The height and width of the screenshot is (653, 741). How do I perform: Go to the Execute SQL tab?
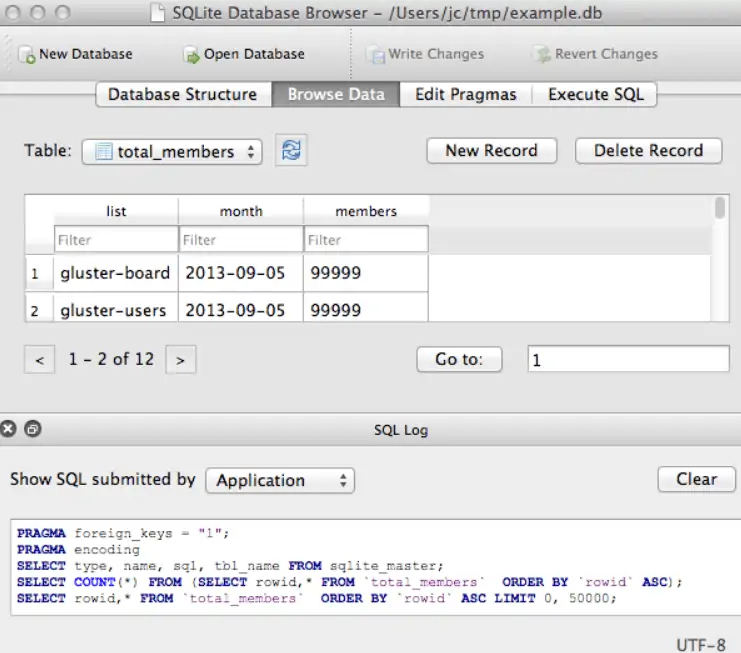(x=595, y=95)
